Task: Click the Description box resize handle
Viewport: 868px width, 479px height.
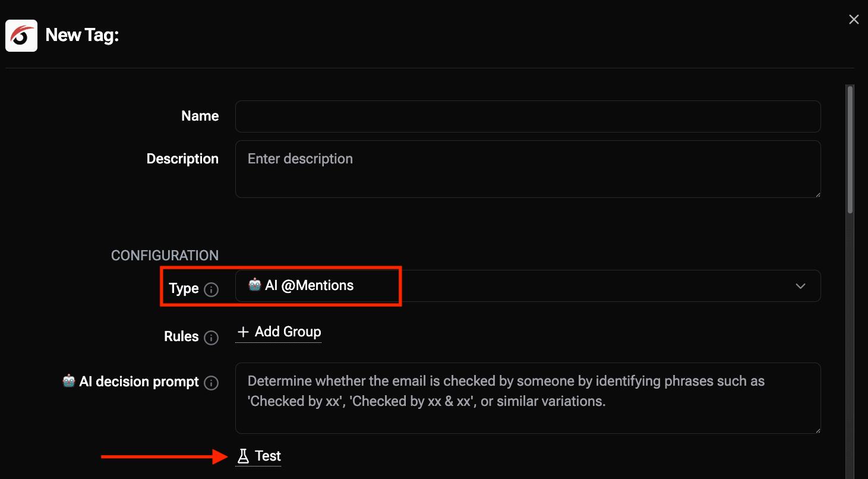Action: [x=818, y=194]
